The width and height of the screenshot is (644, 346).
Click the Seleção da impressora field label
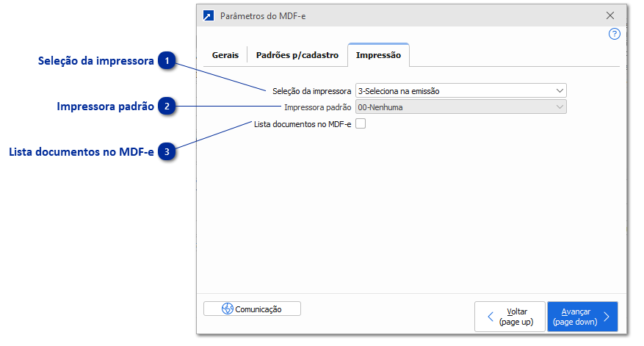(311, 91)
